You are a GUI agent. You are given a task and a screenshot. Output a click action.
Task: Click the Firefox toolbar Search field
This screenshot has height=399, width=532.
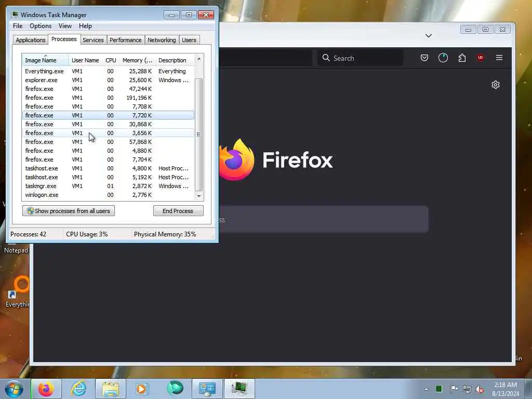[361, 58]
